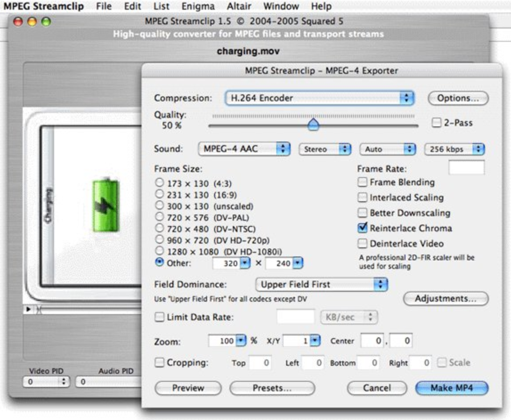
Task: Click the second Center coordinate field
Action: tap(401, 341)
